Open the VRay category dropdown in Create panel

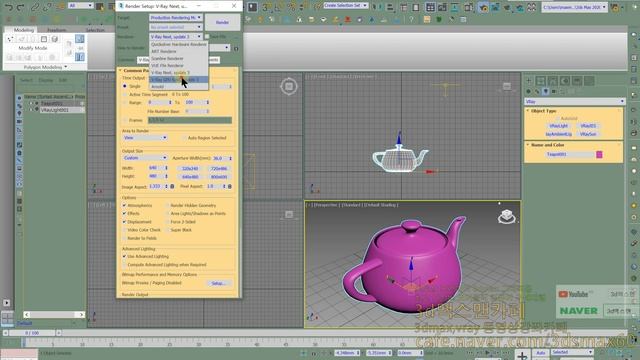coord(574,101)
